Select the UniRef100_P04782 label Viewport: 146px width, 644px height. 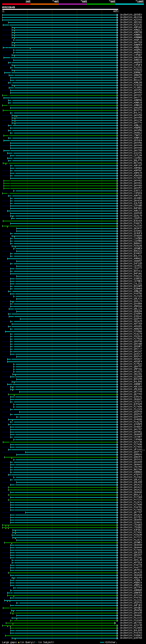pyautogui.click(x=131, y=598)
